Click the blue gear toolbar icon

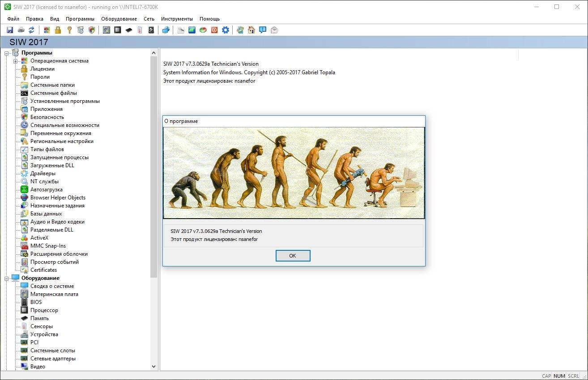[x=226, y=30]
